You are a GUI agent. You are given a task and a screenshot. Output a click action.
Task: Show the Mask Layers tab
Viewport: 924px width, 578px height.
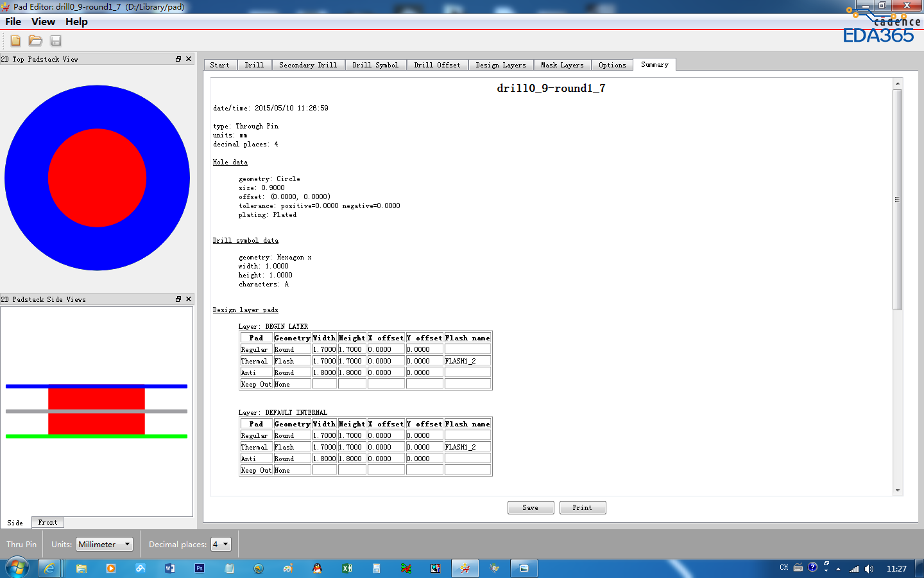[x=562, y=65]
